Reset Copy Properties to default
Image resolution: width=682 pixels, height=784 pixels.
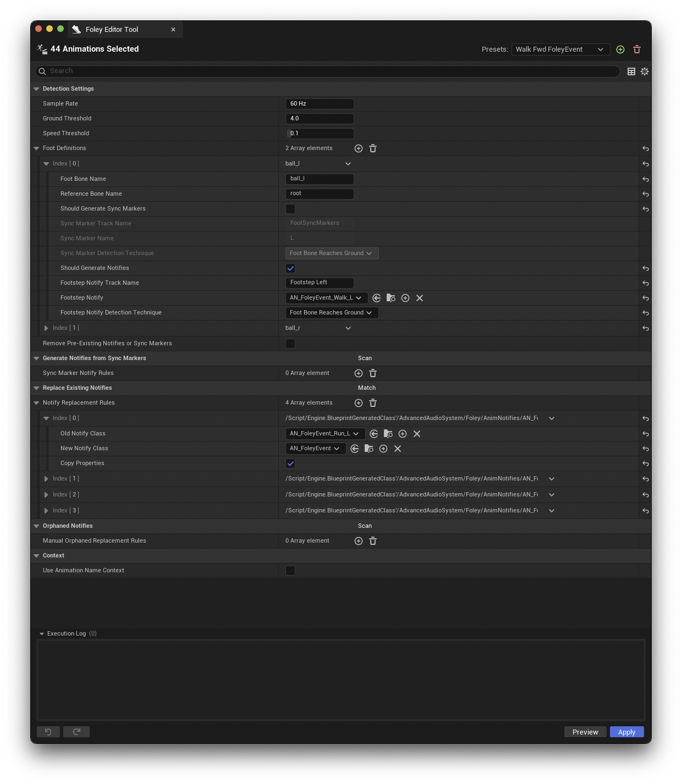coord(646,463)
